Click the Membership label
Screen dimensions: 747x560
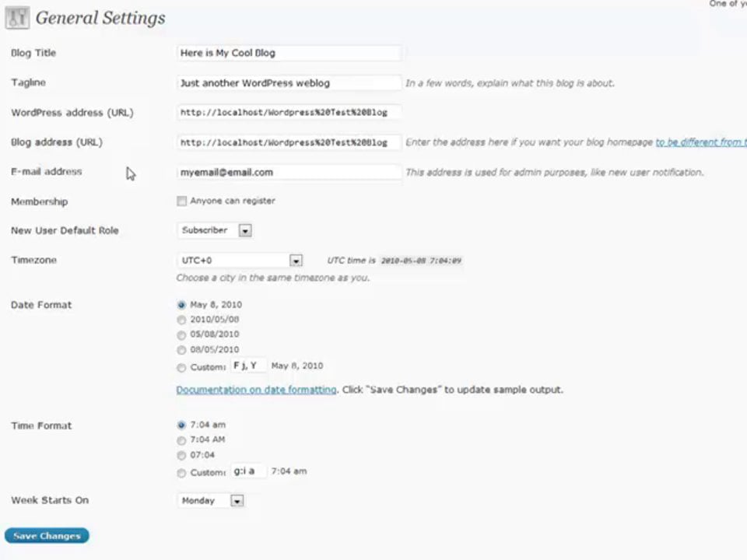(40, 201)
